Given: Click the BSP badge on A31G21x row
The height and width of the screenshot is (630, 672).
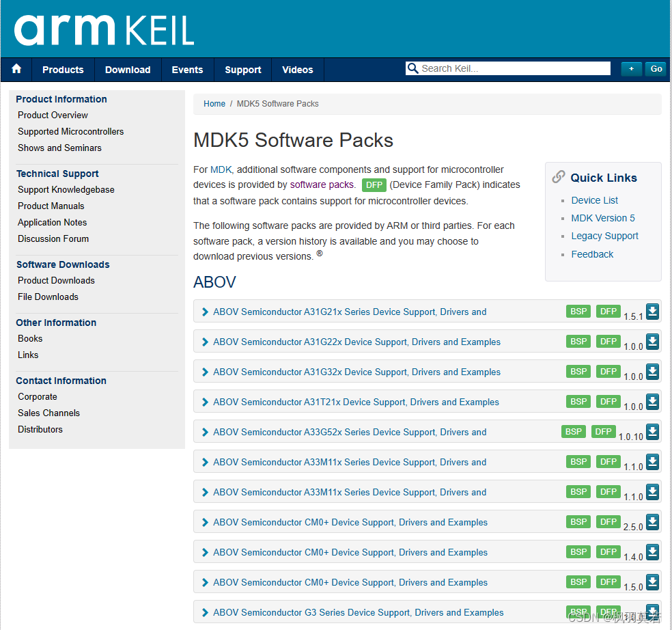Looking at the screenshot, I should pos(578,312).
